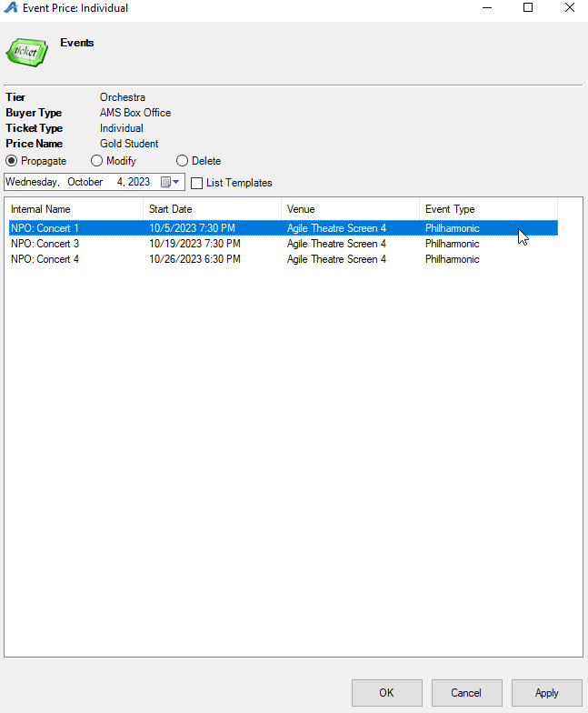This screenshot has height=713, width=588.
Task: Select the NPO: Concert 3 row
Action: (x=284, y=244)
